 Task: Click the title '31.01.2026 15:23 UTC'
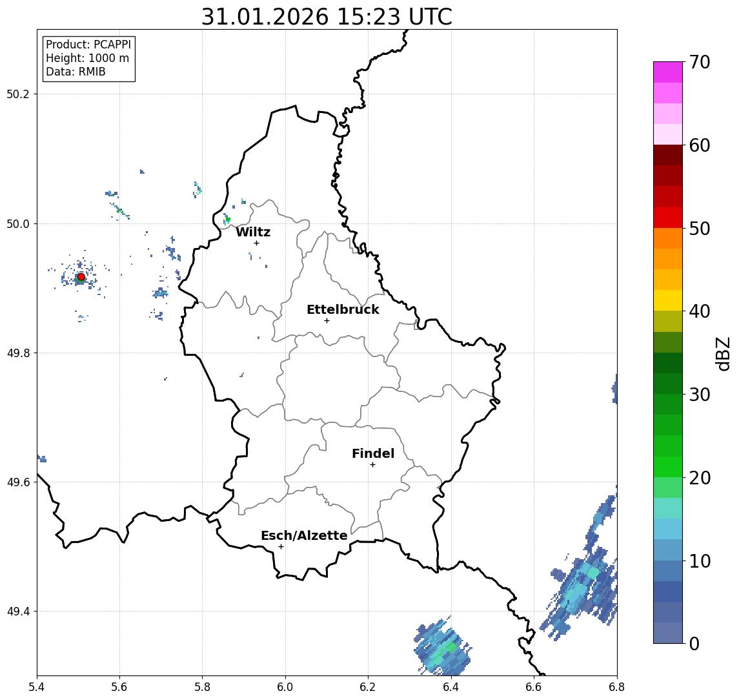[327, 17]
